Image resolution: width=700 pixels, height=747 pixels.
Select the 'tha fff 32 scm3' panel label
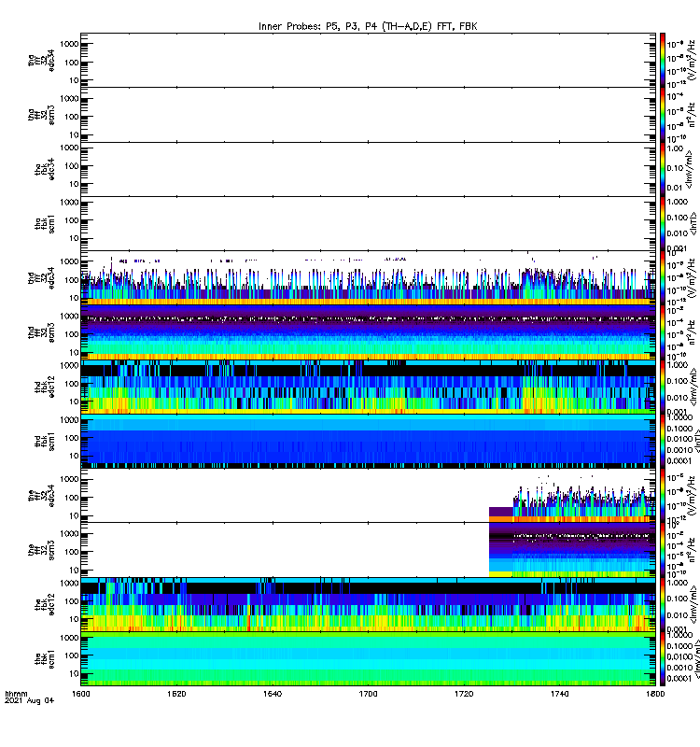coord(41,115)
